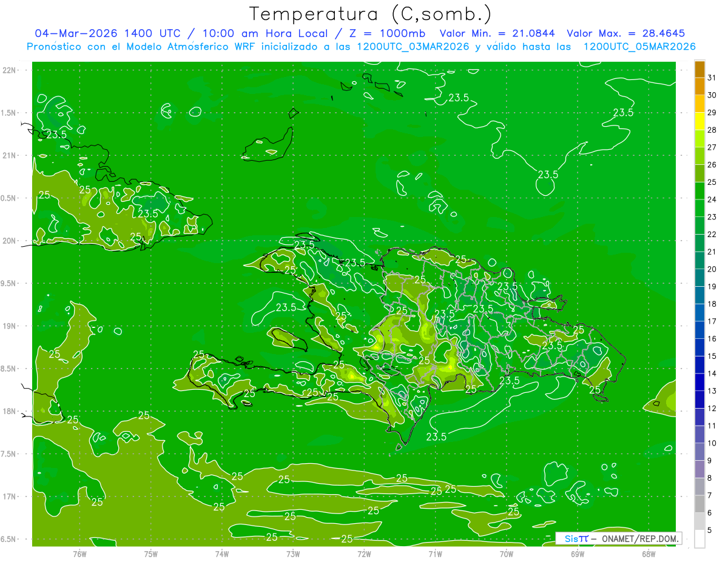
Task: Select the blue swatch between 16 and 17
Action: pyautogui.click(x=699, y=330)
